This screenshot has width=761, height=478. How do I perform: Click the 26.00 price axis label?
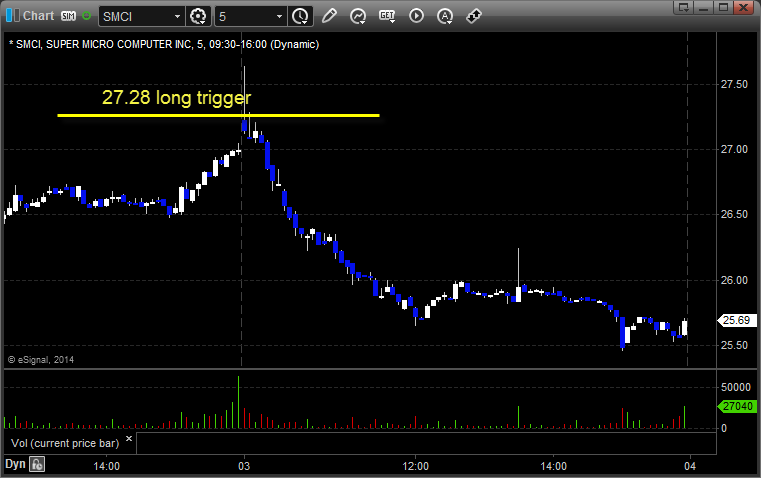(734, 280)
